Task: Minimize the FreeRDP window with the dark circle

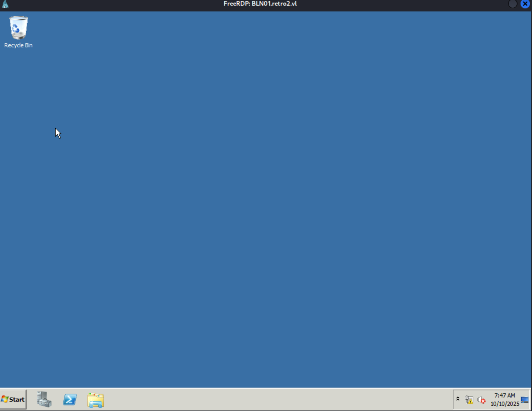Action: (512, 4)
